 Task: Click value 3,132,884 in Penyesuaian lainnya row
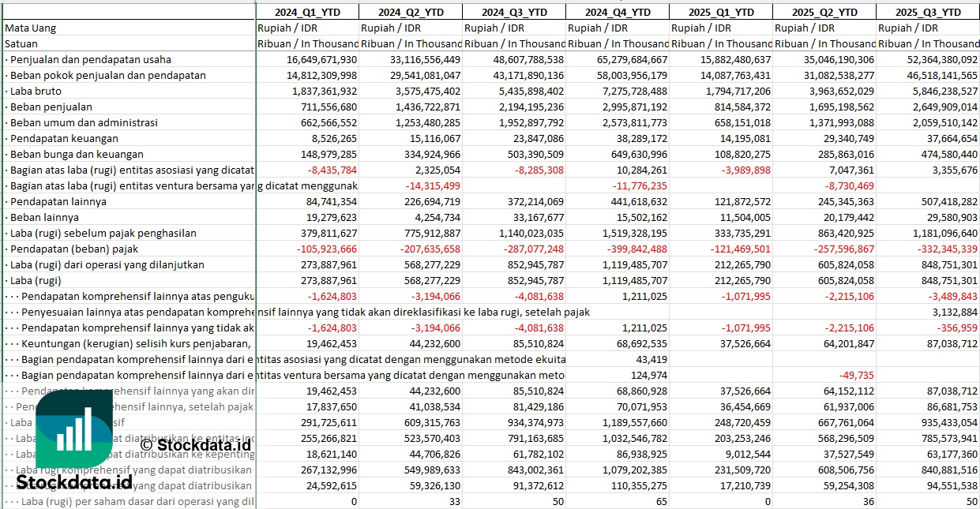[956, 312]
